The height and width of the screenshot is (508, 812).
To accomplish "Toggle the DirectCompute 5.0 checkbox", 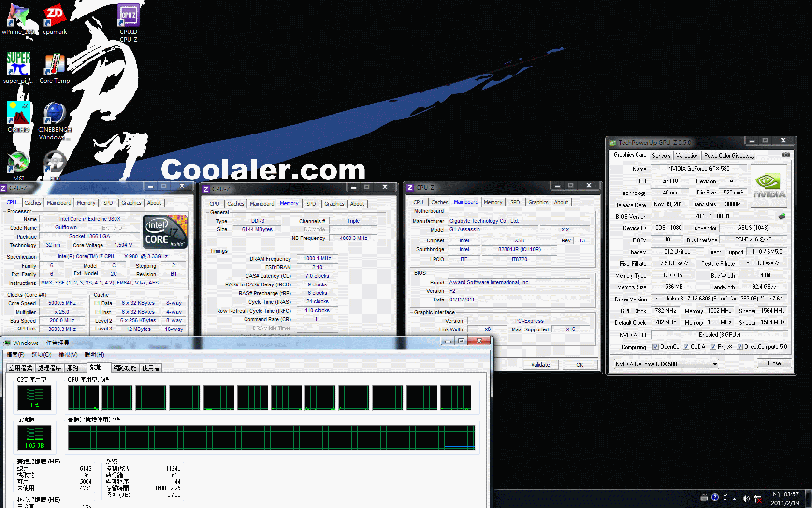I will tap(739, 347).
